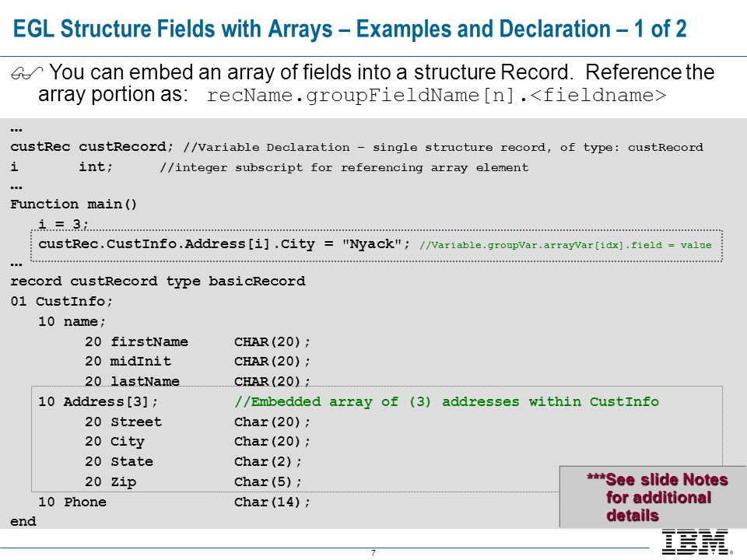Click the line '10 name;'
The height and width of the screenshot is (560, 747).
(x=72, y=321)
